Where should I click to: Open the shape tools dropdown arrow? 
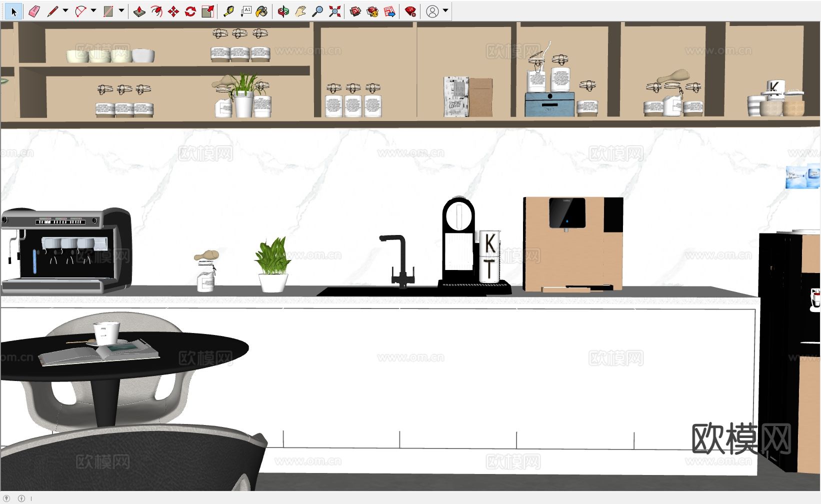pos(121,10)
